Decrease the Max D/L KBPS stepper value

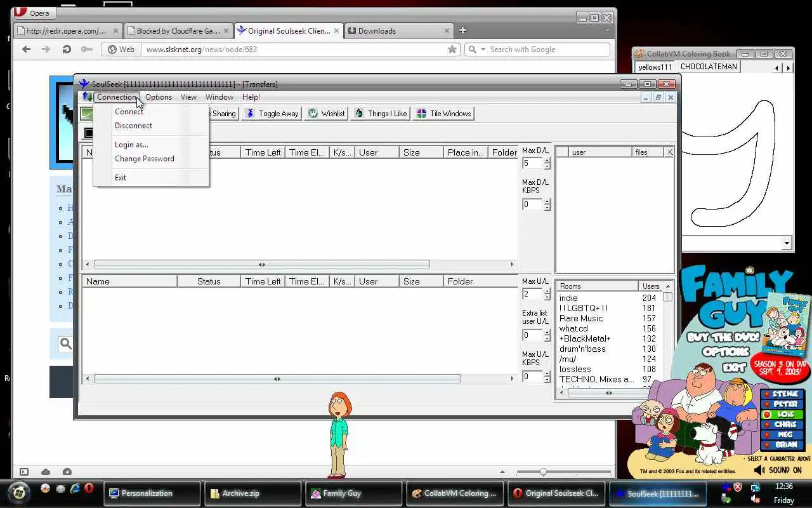[x=547, y=207]
